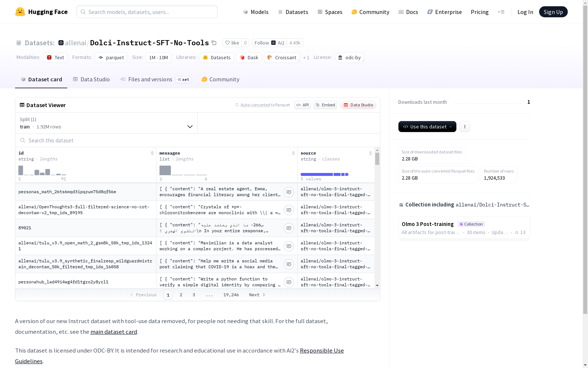Expand the Split train dropdown

(107, 123)
